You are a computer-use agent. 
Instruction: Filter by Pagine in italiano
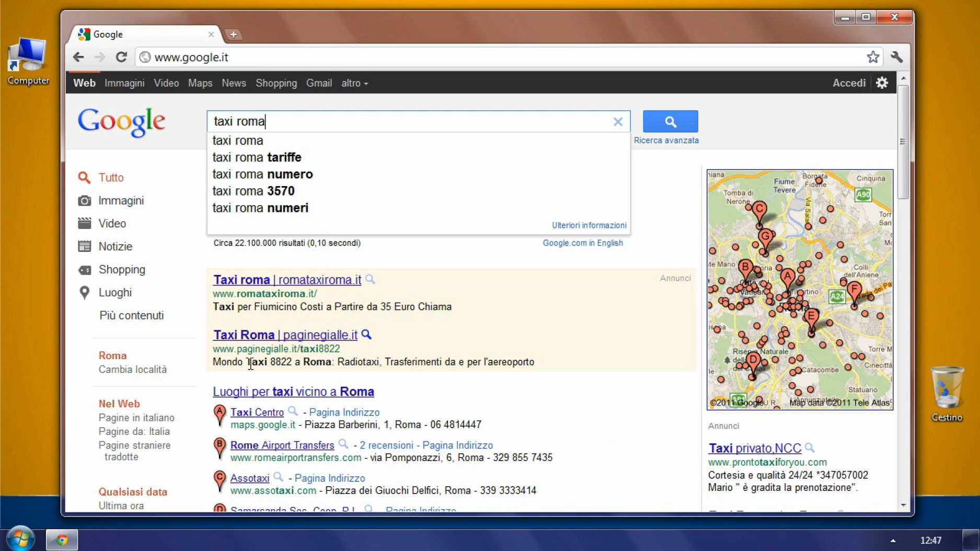click(136, 418)
